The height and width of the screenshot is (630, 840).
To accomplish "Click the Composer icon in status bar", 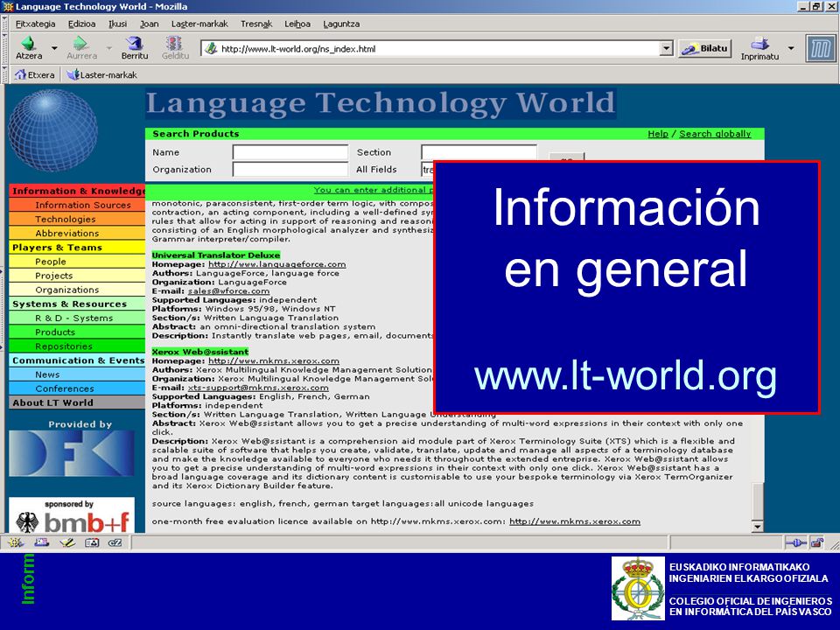I will click(x=67, y=542).
